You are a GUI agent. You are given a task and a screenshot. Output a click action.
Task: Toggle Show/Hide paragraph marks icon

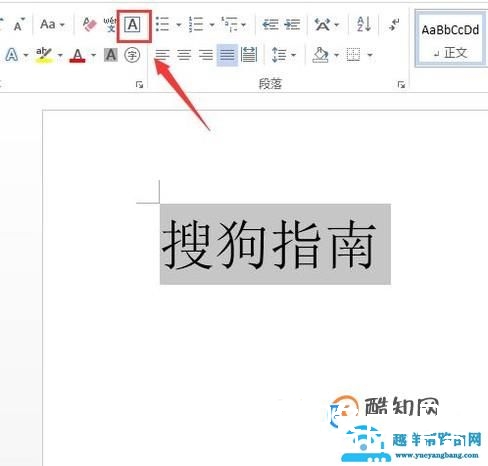click(394, 25)
